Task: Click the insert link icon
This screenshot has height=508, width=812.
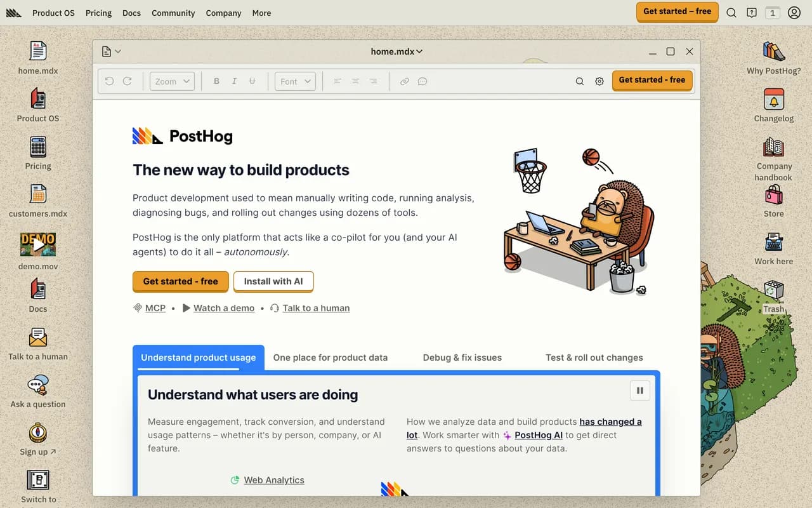Action: point(404,81)
